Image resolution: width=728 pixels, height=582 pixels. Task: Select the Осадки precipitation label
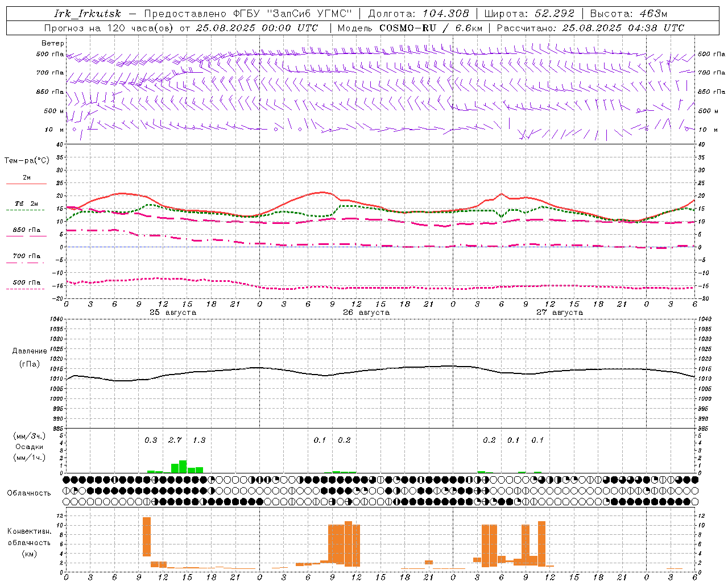[30, 447]
